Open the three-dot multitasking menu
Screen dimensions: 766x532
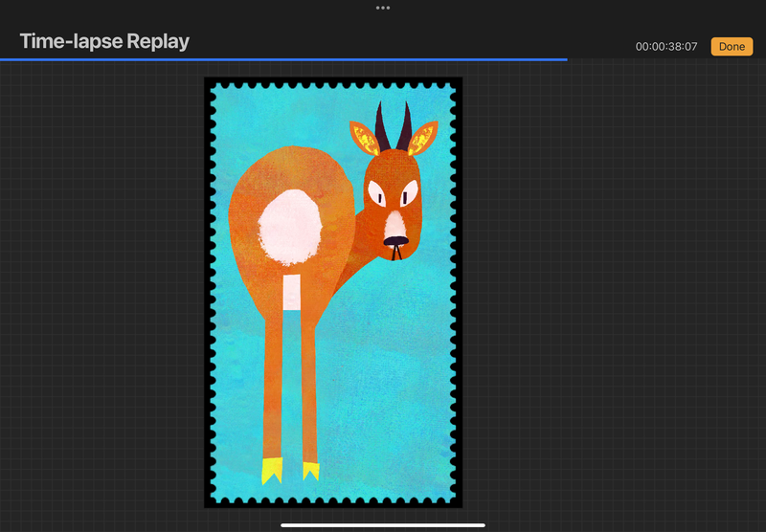coord(383,8)
